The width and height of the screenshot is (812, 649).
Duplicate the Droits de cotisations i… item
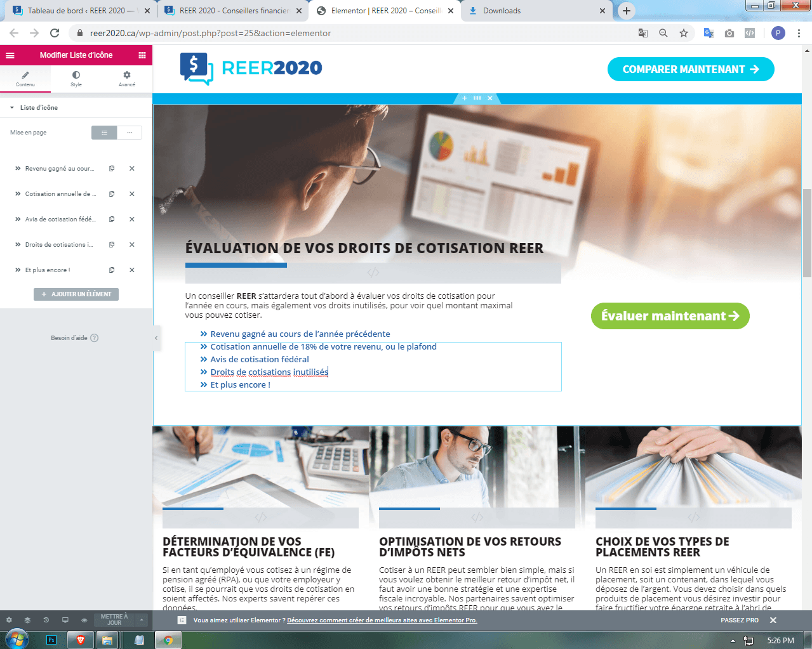(112, 245)
